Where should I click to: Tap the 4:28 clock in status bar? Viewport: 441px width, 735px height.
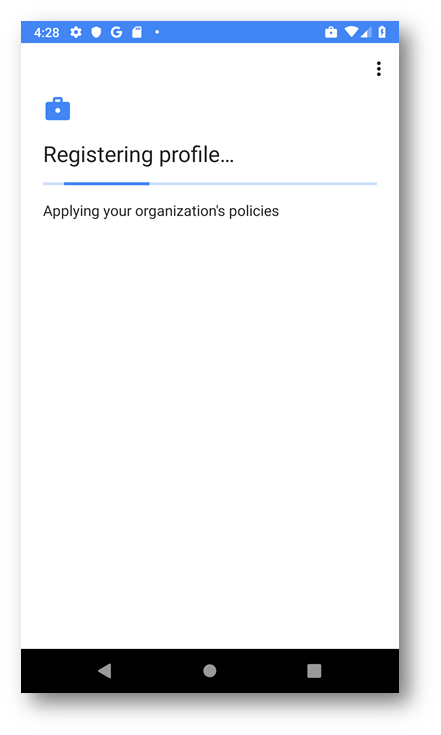pos(46,32)
